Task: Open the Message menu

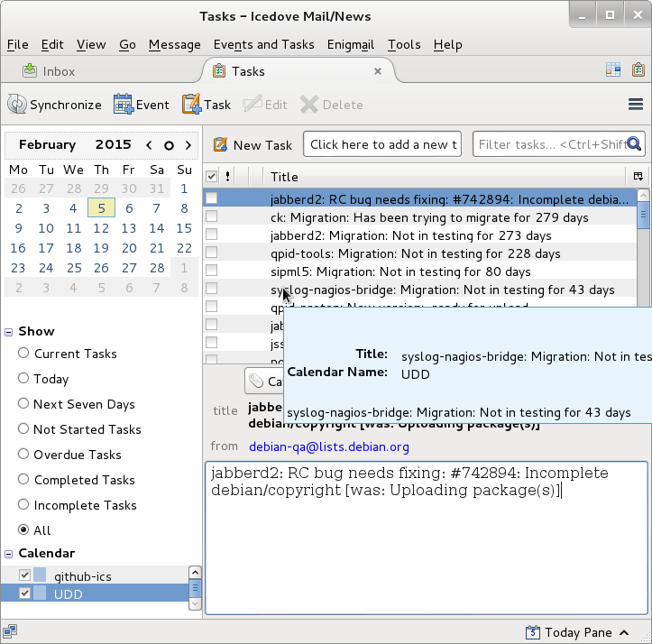Action: coord(175,44)
